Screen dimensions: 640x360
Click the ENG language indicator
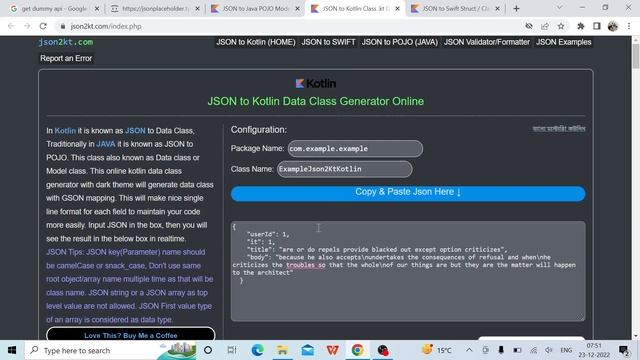tap(566, 350)
